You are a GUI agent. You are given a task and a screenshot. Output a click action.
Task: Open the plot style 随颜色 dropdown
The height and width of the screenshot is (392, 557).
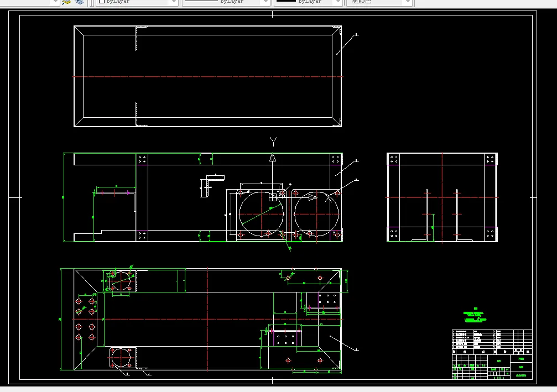pyautogui.click(x=379, y=2)
